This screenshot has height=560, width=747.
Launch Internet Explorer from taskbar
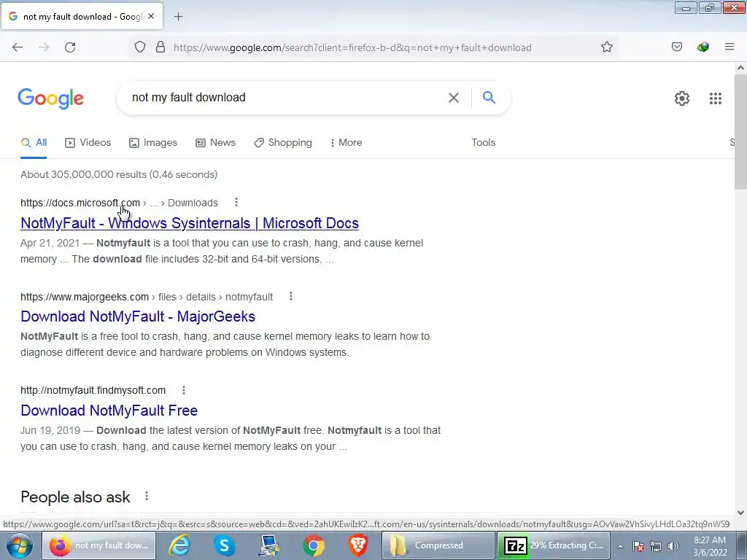[179, 545]
